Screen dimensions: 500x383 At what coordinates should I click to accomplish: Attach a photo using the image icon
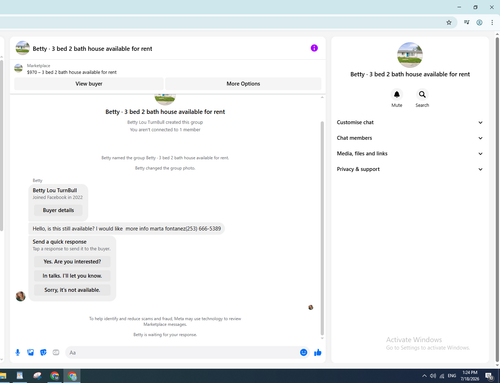click(x=30, y=352)
